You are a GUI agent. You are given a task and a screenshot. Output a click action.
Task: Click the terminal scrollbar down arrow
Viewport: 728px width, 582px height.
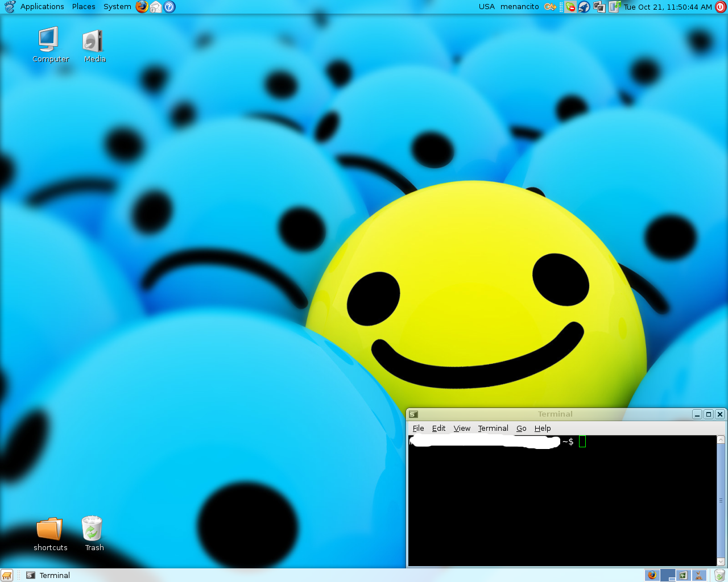[x=721, y=562]
